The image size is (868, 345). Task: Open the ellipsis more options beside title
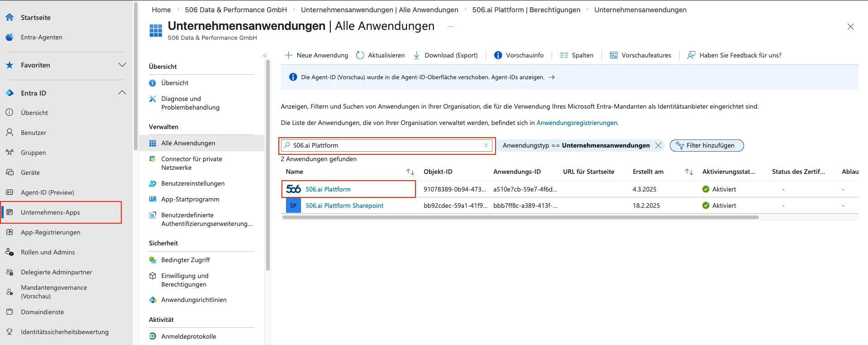(x=450, y=27)
